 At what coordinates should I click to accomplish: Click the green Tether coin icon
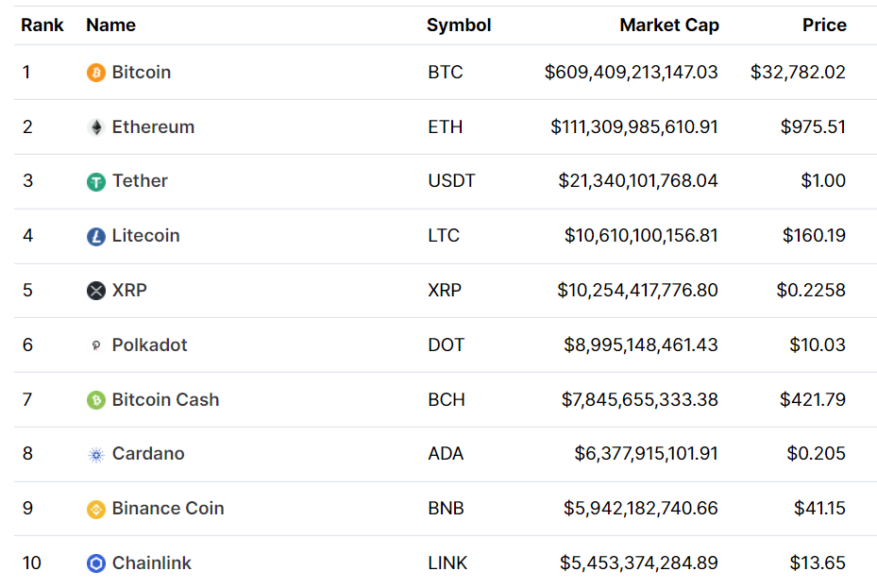click(x=95, y=182)
